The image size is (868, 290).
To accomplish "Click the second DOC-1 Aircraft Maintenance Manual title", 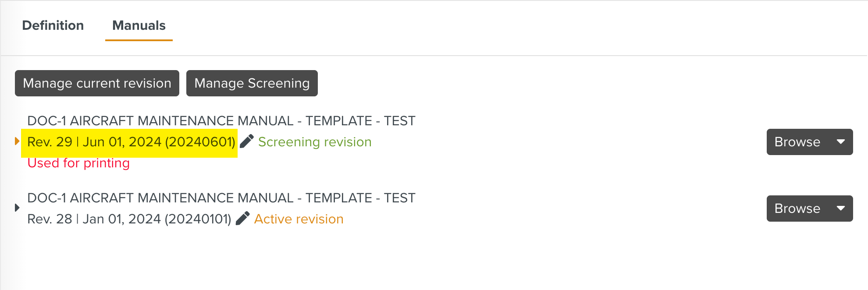I will click(x=221, y=198).
